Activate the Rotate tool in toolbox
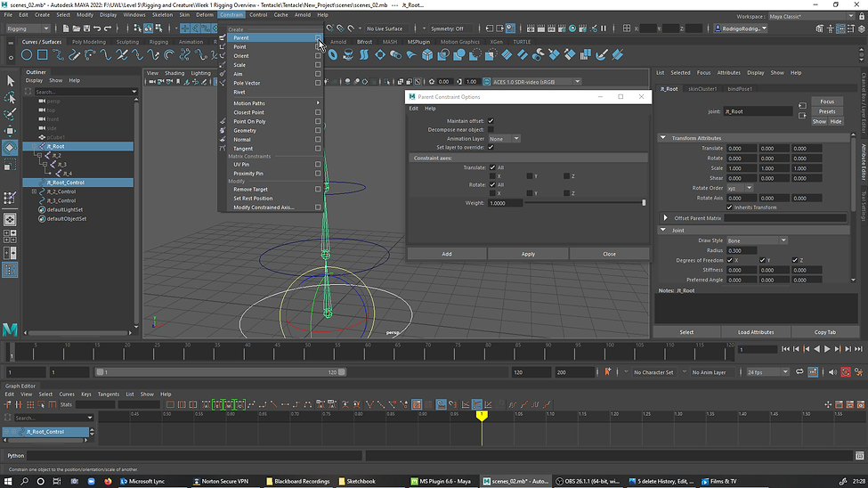 [10, 147]
